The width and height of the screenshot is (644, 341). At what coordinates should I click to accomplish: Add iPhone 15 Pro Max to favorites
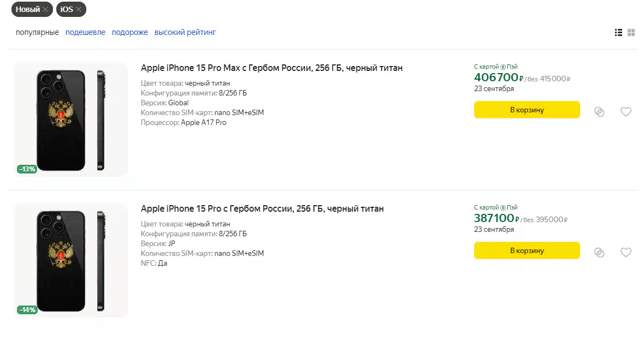tap(625, 111)
